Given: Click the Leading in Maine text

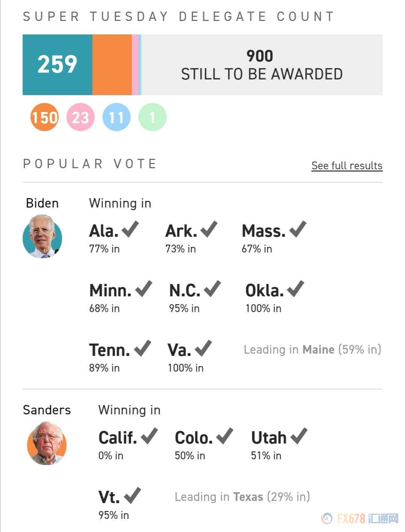Looking at the screenshot, I should pos(312,350).
